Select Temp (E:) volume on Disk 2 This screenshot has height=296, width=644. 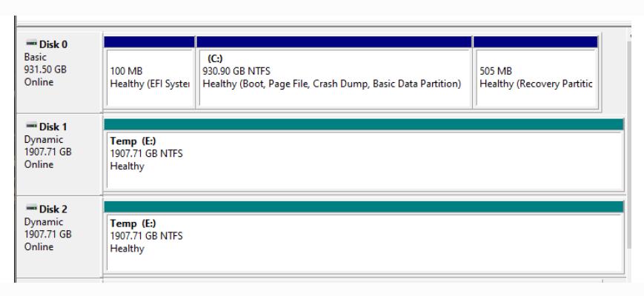coord(363,244)
